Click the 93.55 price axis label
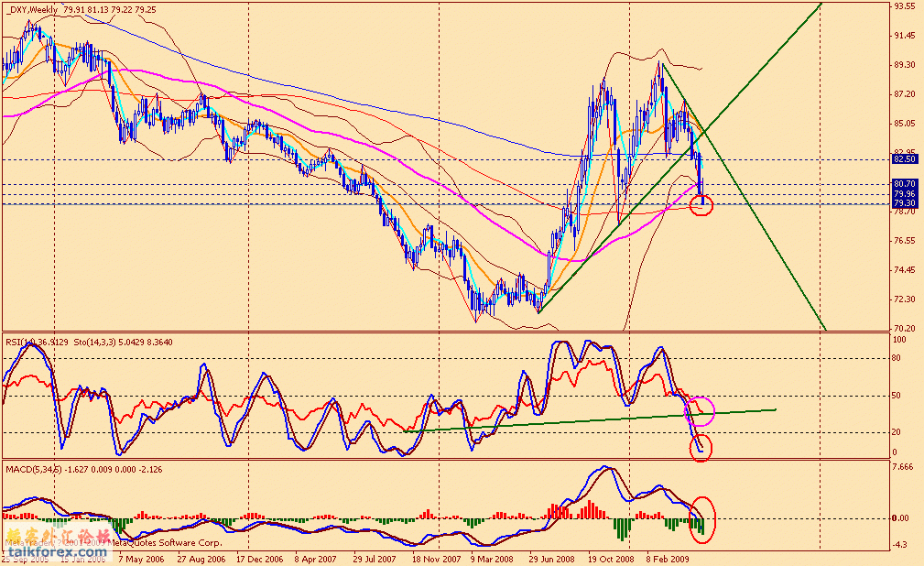Screen dimensions: 924x566 (x=905, y=6)
